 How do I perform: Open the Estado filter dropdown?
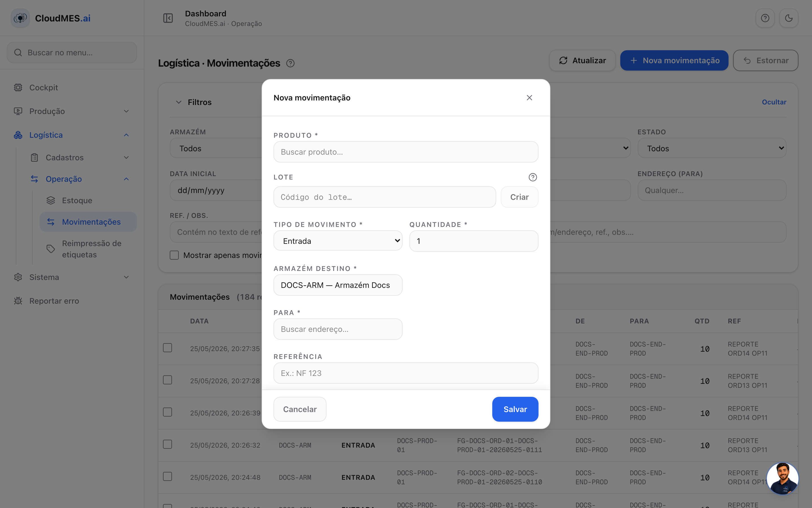point(712,148)
